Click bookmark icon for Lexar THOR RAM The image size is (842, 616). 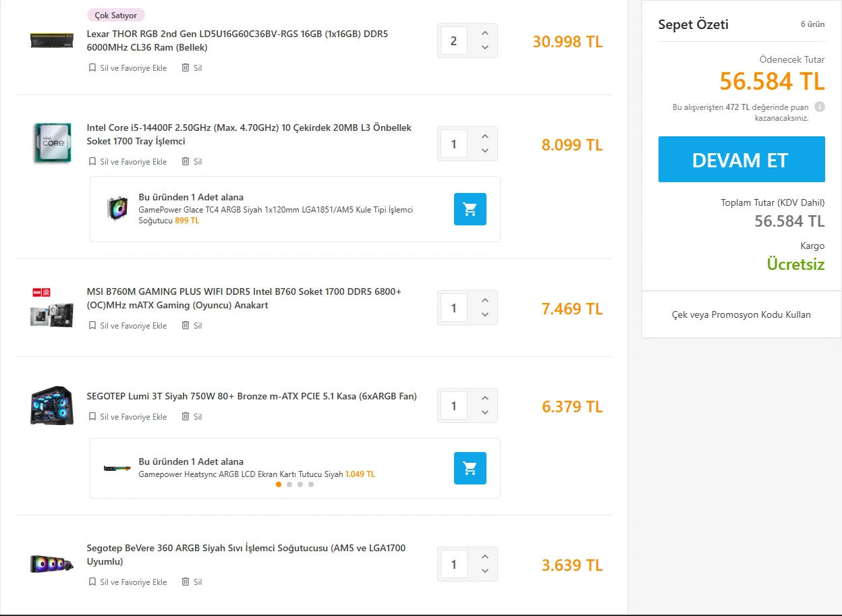pos(92,67)
